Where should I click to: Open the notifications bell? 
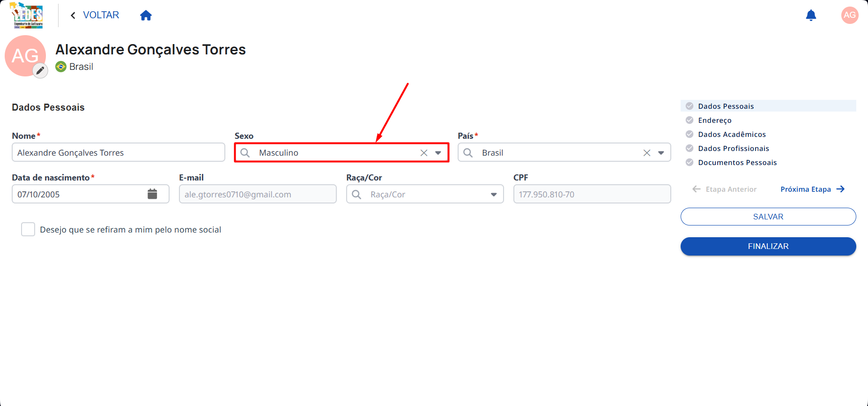[x=811, y=15]
